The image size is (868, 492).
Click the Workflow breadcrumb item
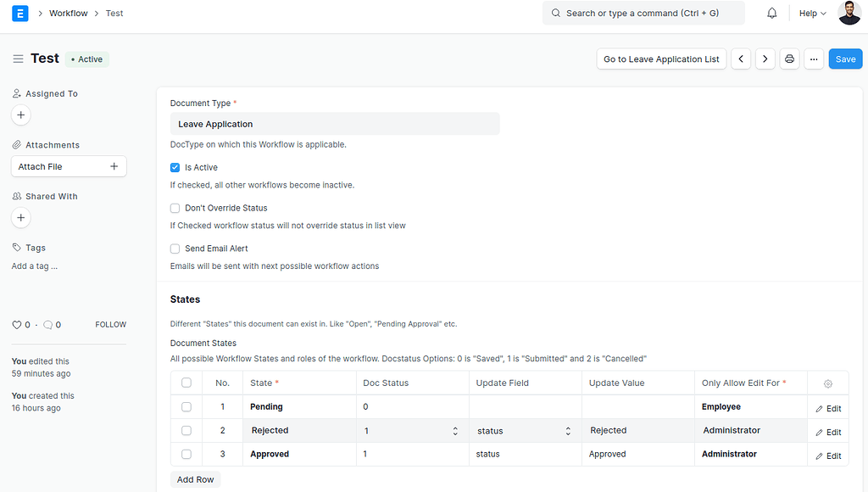[68, 13]
